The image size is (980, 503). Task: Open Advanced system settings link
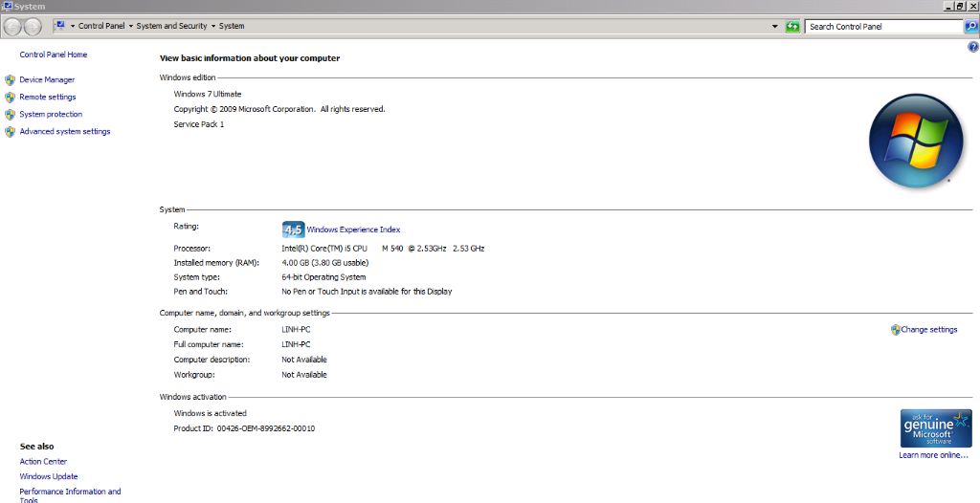click(x=64, y=132)
